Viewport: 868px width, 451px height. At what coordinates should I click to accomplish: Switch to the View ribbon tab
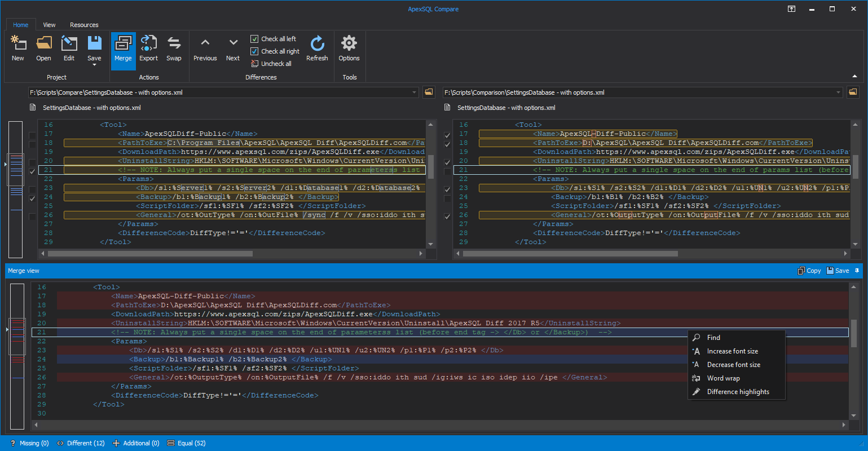click(x=49, y=25)
